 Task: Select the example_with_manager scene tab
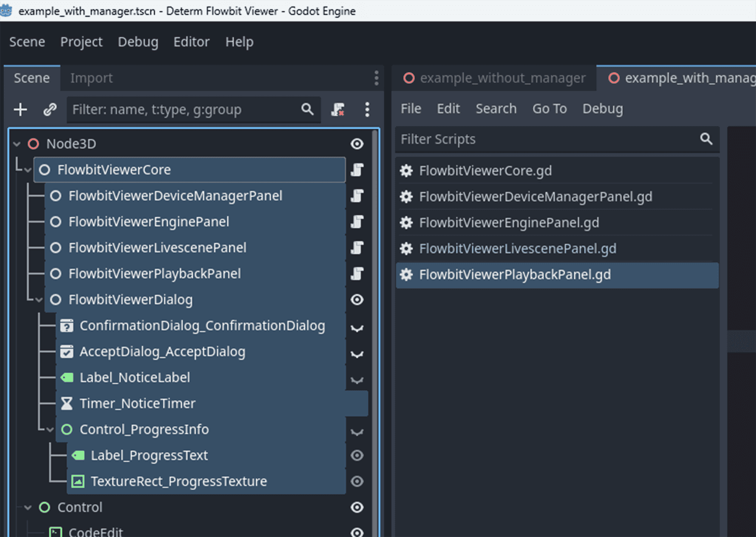click(x=677, y=78)
